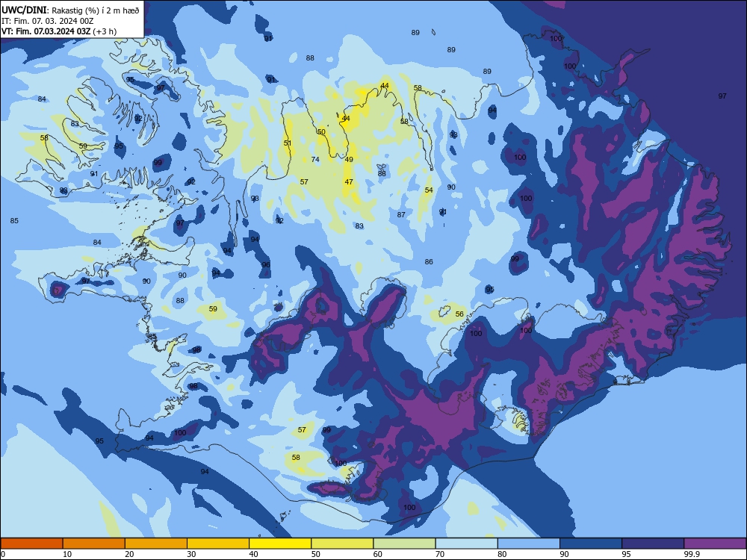This screenshot has height=560, width=747.
Task: Click the 30–40 golden legend swatch
Action: [x=218, y=544]
